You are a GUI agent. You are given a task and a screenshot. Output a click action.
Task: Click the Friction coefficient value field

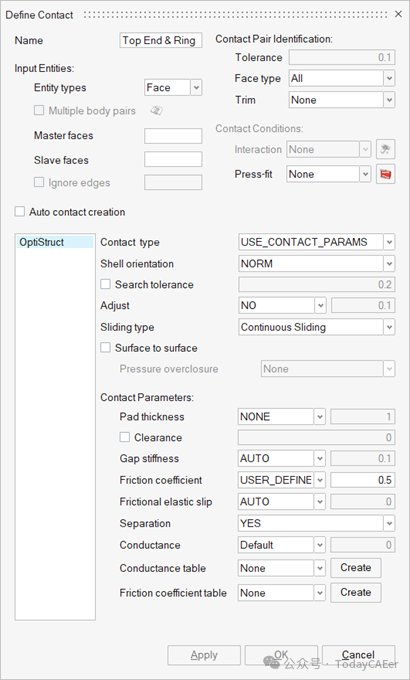(x=363, y=480)
